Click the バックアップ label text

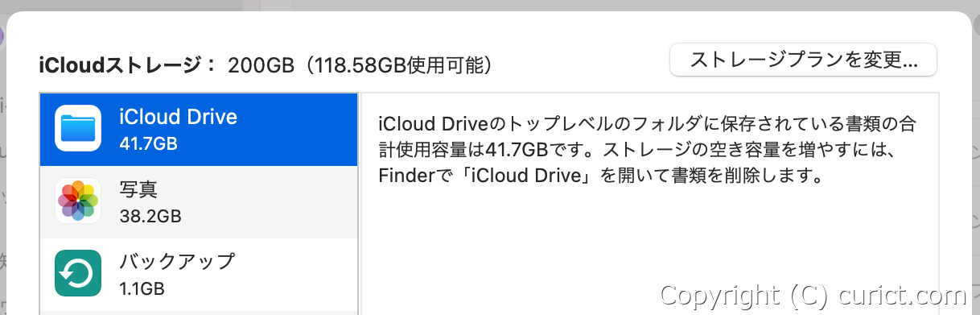[x=177, y=262]
